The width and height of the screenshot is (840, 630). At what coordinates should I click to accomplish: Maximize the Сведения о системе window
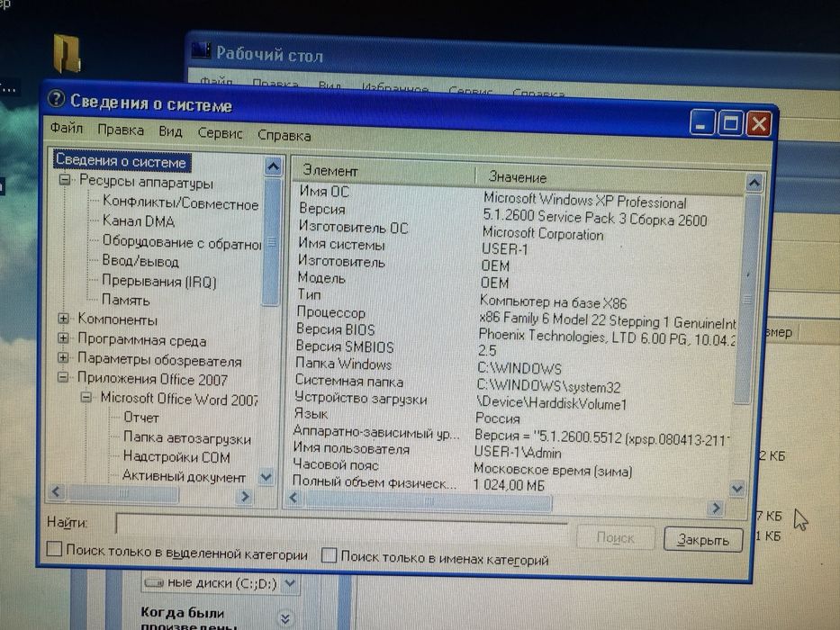coord(730,124)
